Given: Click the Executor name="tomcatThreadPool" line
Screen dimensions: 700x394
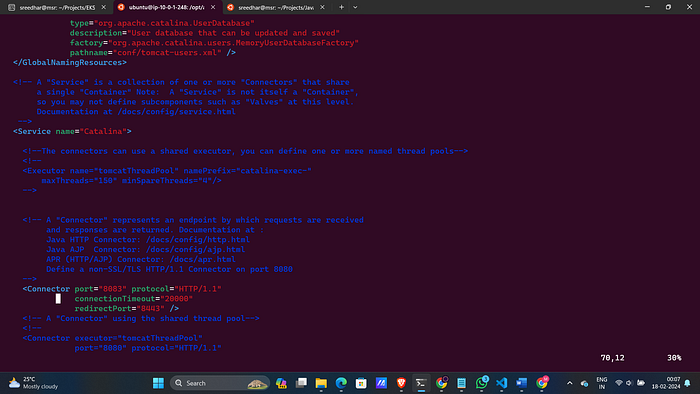Looking at the screenshot, I should coord(167,170).
